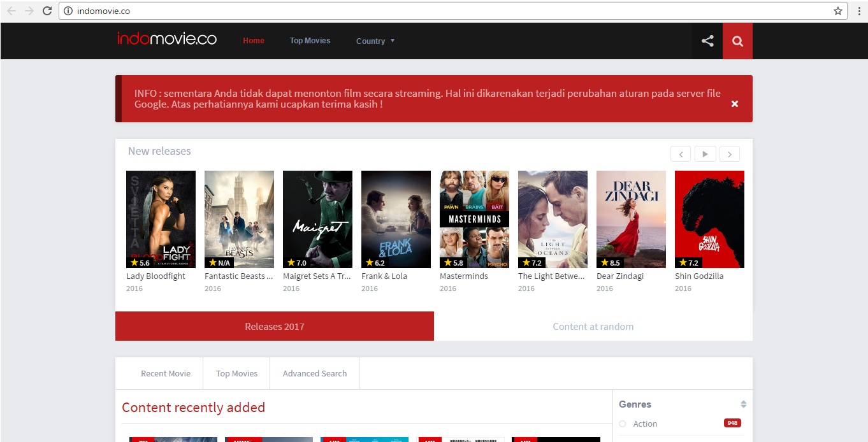Open The Light Between Oceans poster
Viewport: 868px width, 442px height.
pos(553,219)
